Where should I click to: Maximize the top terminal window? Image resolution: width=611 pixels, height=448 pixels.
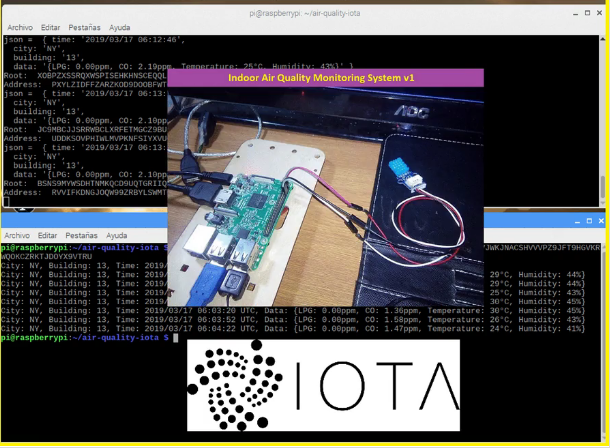point(587,13)
